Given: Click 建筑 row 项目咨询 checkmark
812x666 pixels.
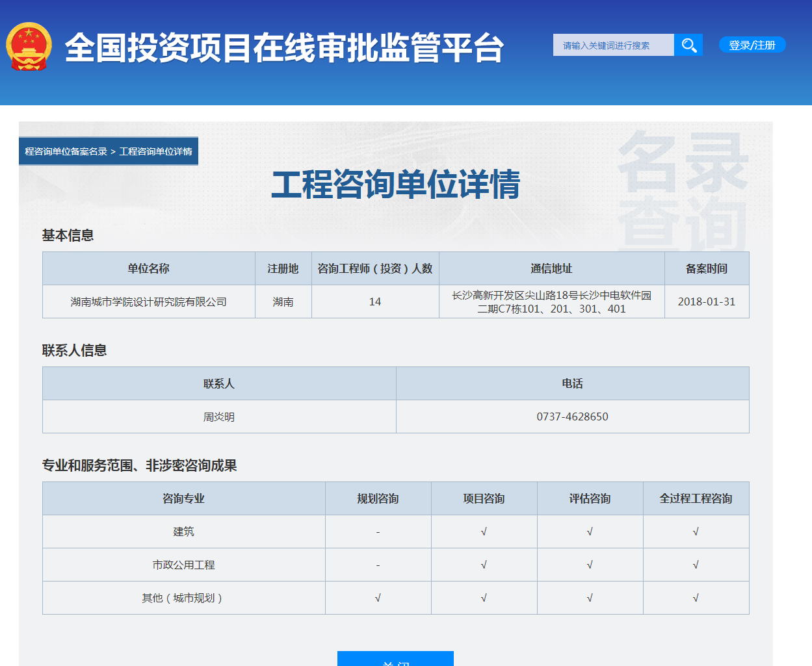Looking at the screenshot, I should pos(484,532).
